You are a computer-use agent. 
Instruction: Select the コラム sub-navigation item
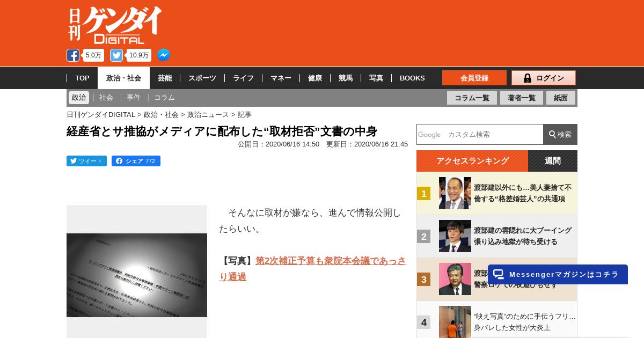164,98
